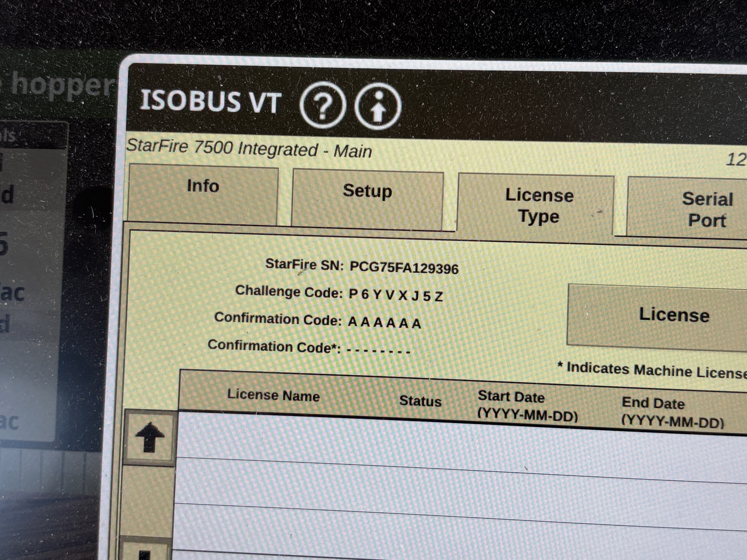
Task: Select the Challenge Code value P6YVXJ5Z
Action: tap(396, 295)
